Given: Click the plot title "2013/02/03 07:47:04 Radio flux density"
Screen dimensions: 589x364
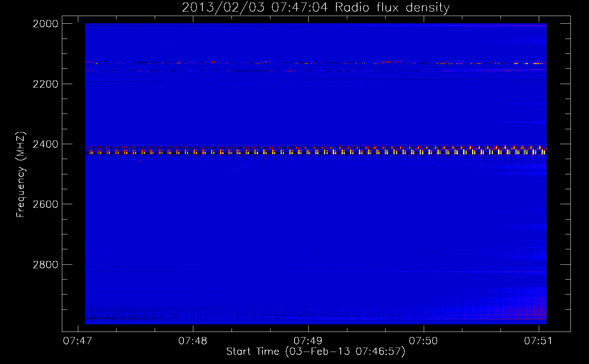Looking at the screenshot, I should tap(316, 8).
